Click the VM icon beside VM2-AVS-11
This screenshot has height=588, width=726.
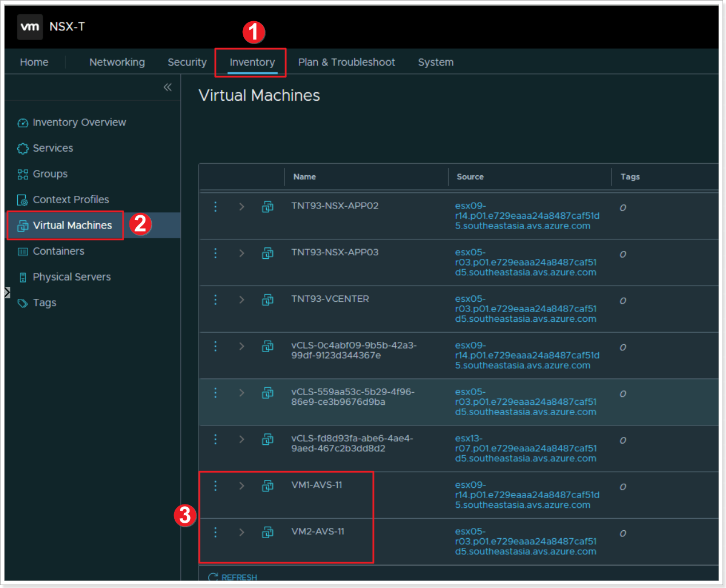tap(267, 532)
